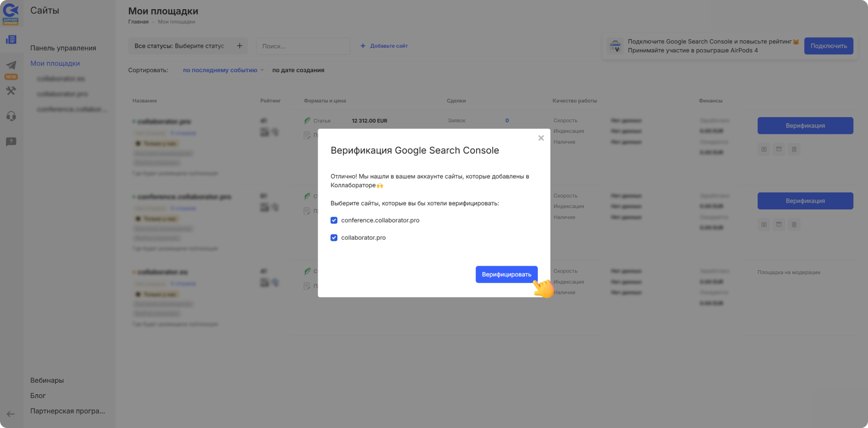Click the Заявок count 0 in first row
This screenshot has width=868, height=428.
pos(507,120)
